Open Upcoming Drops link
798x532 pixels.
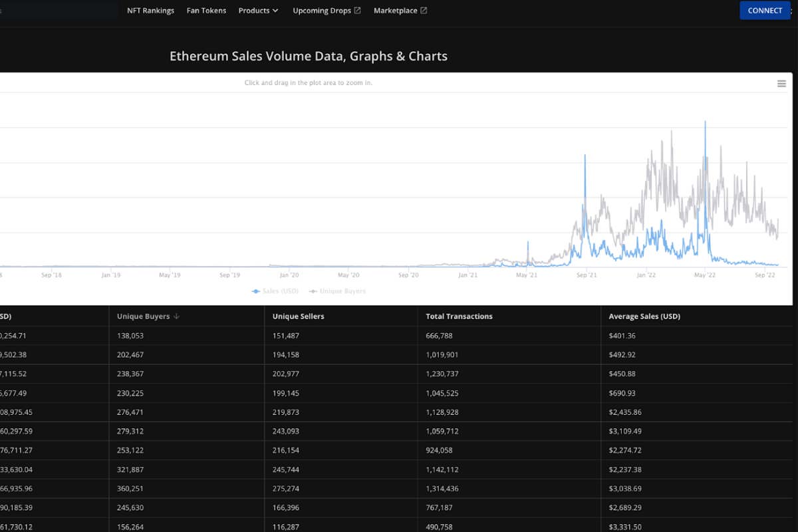tap(322, 11)
